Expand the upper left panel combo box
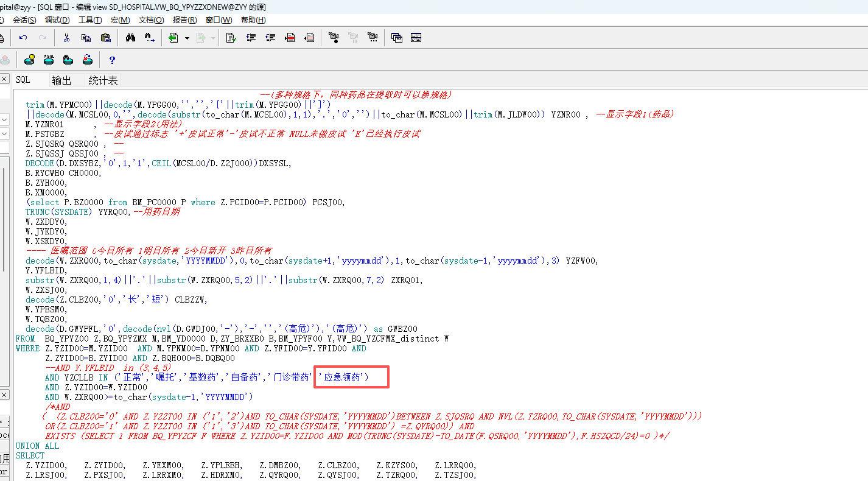This screenshot has height=481, width=868. [x=4, y=119]
